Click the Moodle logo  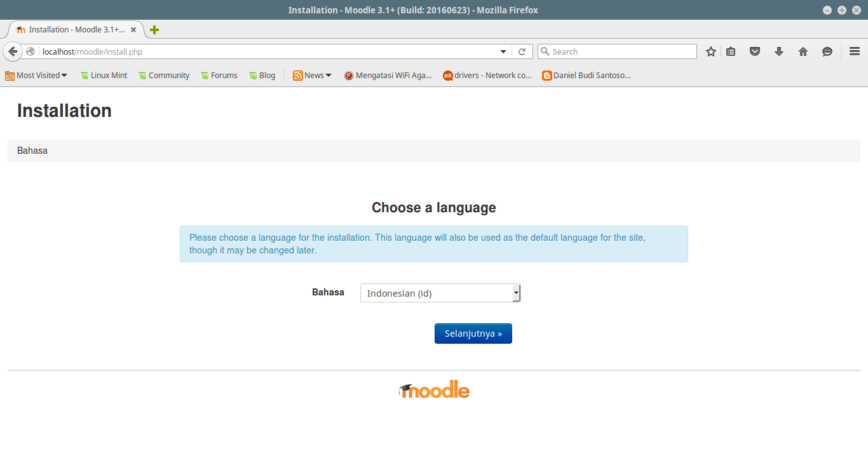434,389
